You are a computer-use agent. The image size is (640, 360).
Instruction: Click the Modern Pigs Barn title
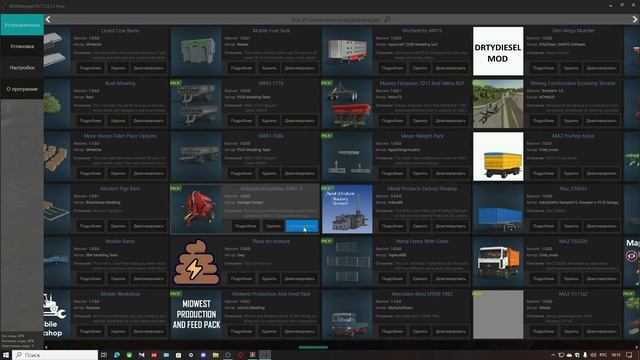[x=120, y=189]
